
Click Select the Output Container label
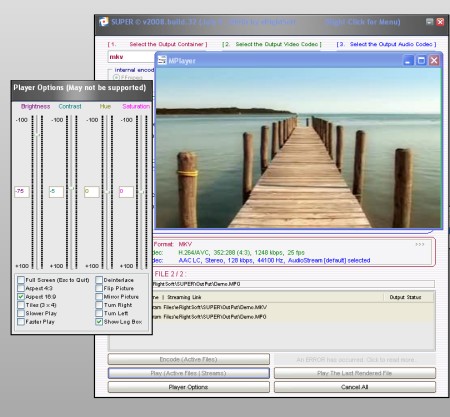coord(168,44)
